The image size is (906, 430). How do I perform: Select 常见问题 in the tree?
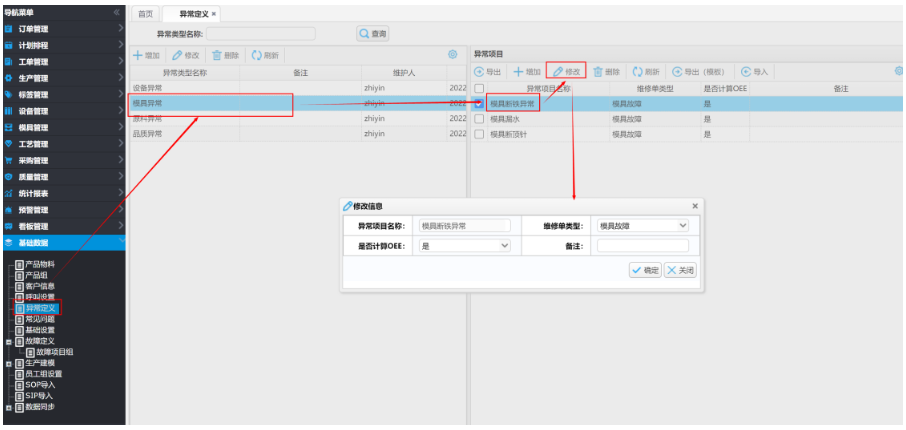click(40, 319)
